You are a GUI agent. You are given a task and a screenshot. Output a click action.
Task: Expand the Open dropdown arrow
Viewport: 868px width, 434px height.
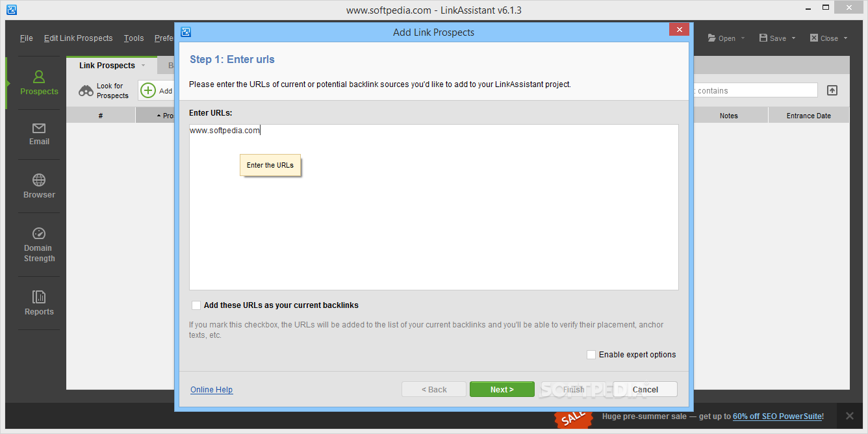pyautogui.click(x=743, y=38)
